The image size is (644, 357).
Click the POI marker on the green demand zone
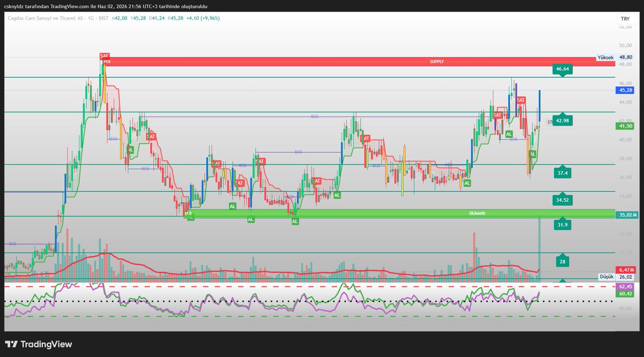point(188,213)
